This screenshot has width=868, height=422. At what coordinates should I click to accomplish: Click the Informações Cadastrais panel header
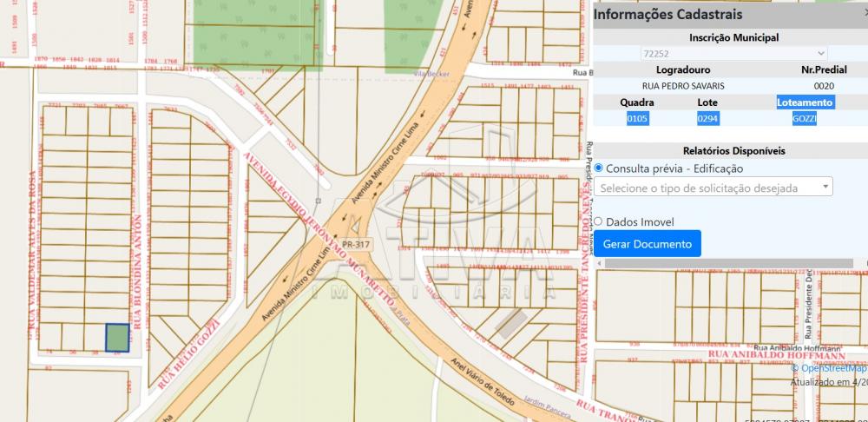pos(668,15)
